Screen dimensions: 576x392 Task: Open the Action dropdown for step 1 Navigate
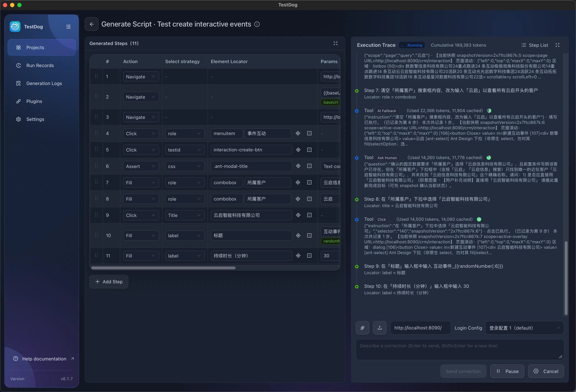[x=141, y=77]
